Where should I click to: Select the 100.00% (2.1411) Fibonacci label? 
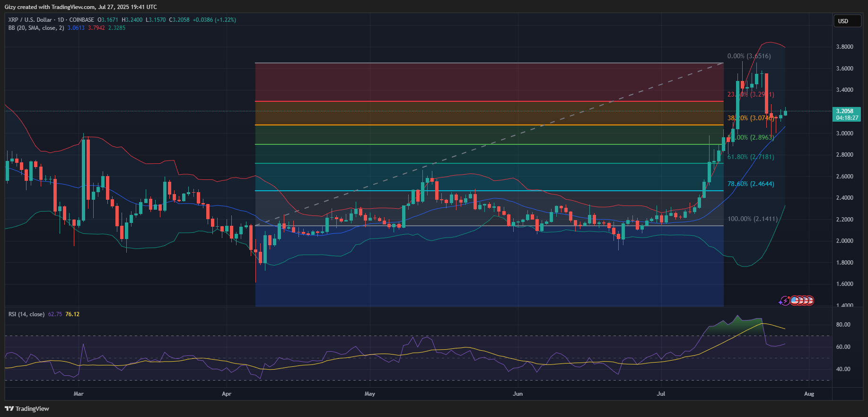(x=752, y=219)
